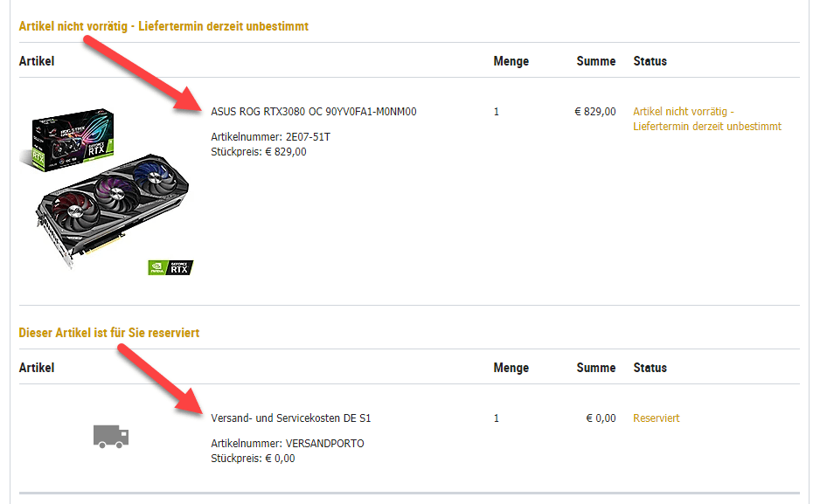Image resolution: width=820 pixels, height=504 pixels.
Task: Click the € 829,00 total in the Summe column
Action: pyautogui.click(x=594, y=112)
